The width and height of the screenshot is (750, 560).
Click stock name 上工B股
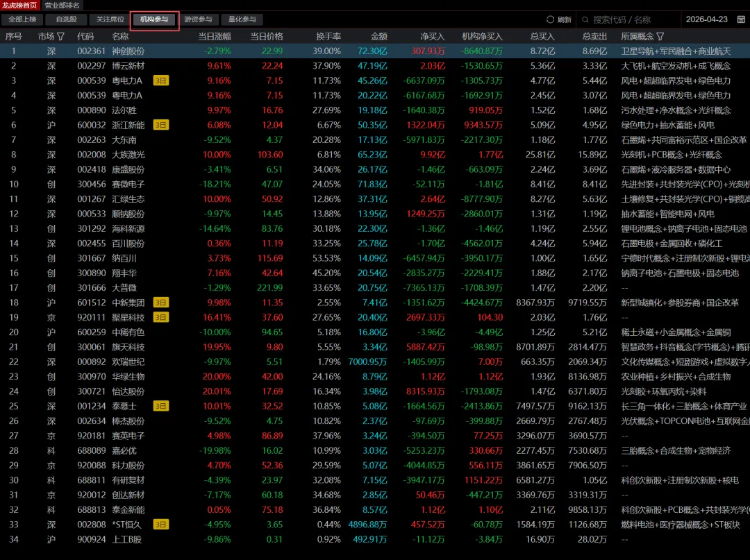128,539
